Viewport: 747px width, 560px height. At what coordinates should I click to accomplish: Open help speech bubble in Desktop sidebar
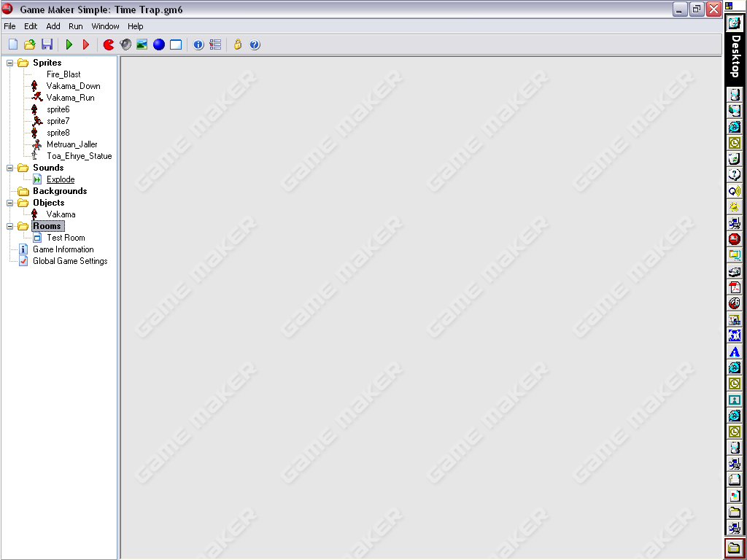coord(735,175)
